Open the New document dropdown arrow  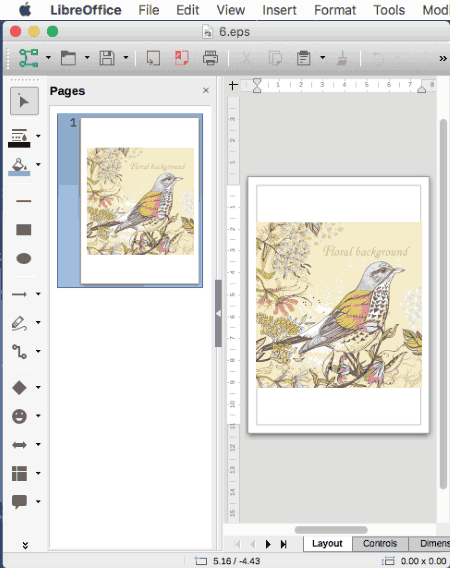48,58
